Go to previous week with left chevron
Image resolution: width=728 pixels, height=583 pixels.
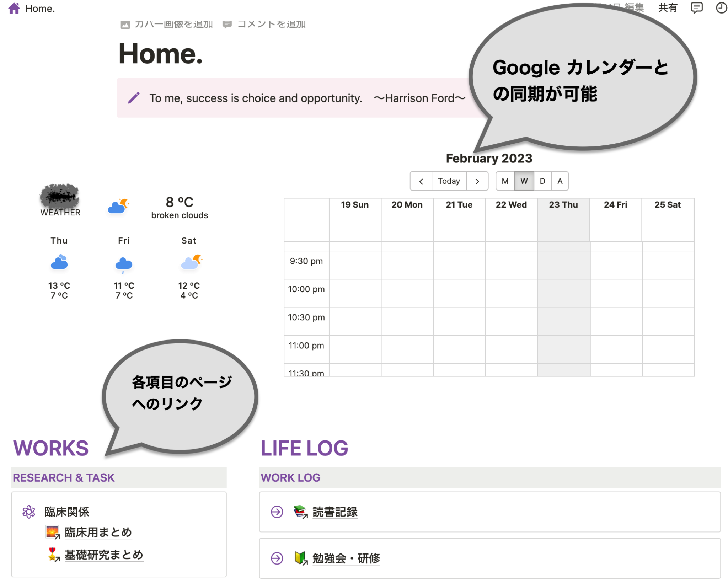(x=421, y=181)
